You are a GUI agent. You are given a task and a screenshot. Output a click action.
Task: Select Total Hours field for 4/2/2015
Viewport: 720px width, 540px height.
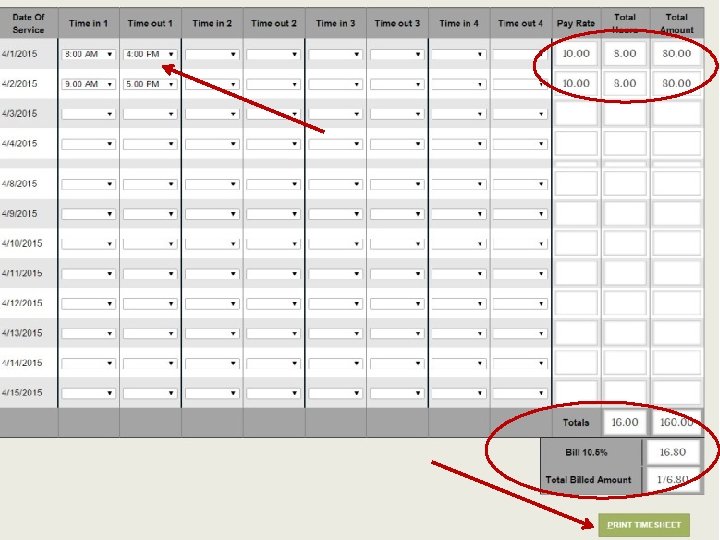coord(625,84)
